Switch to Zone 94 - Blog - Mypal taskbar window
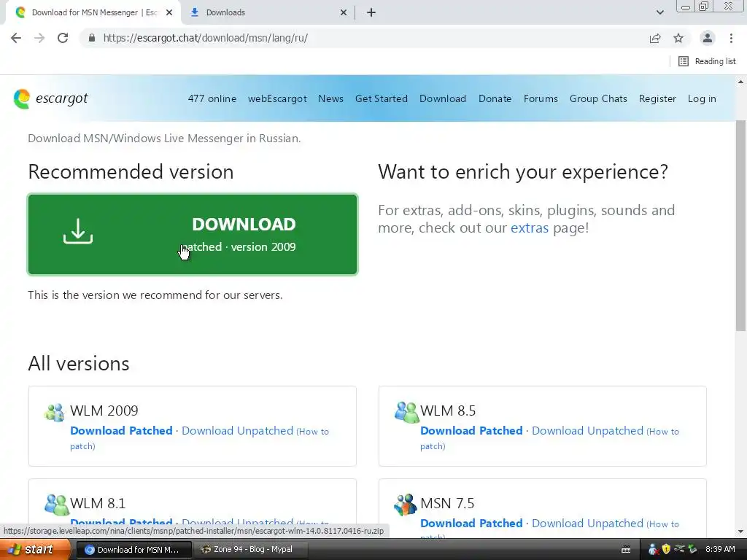The height and width of the screenshot is (560, 747). pyautogui.click(x=251, y=550)
